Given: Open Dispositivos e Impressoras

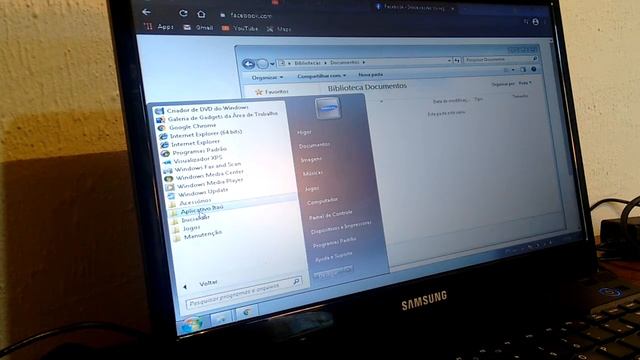Looking at the screenshot, I should pyautogui.click(x=340, y=227).
